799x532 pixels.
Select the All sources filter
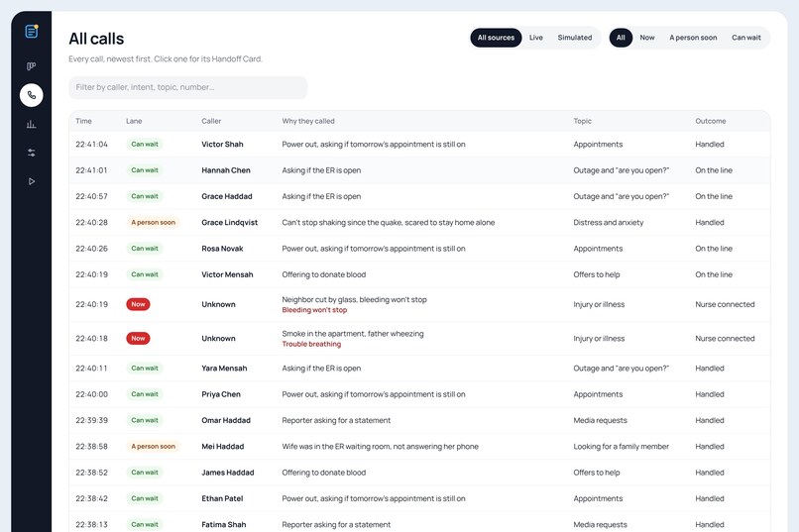click(x=496, y=38)
